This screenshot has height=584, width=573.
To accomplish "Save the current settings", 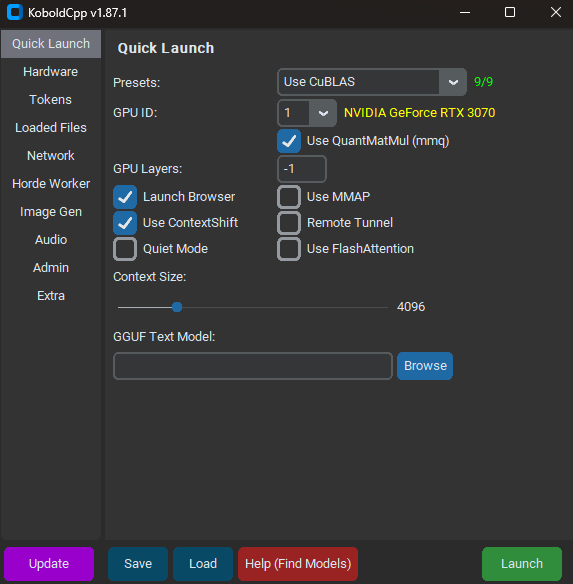I will click(x=138, y=564).
